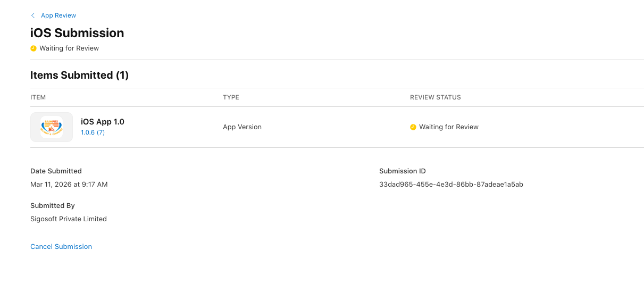Go back to the App Review page

coord(58,15)
